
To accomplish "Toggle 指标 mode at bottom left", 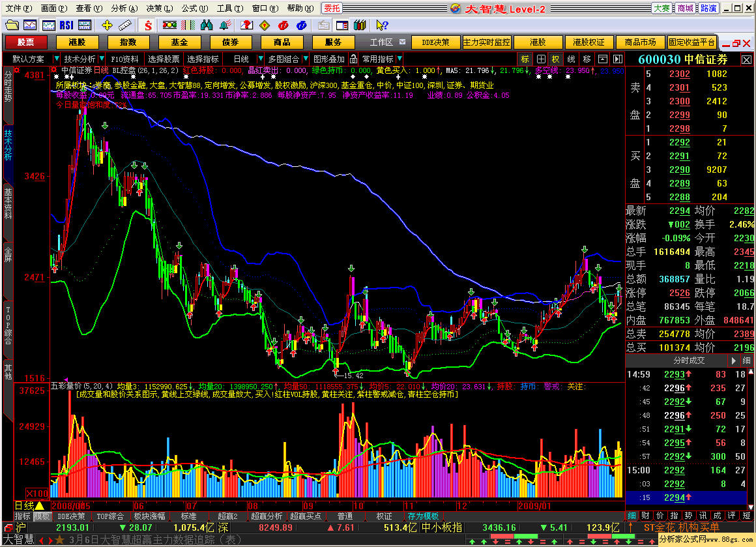I will tap(22, 516).
